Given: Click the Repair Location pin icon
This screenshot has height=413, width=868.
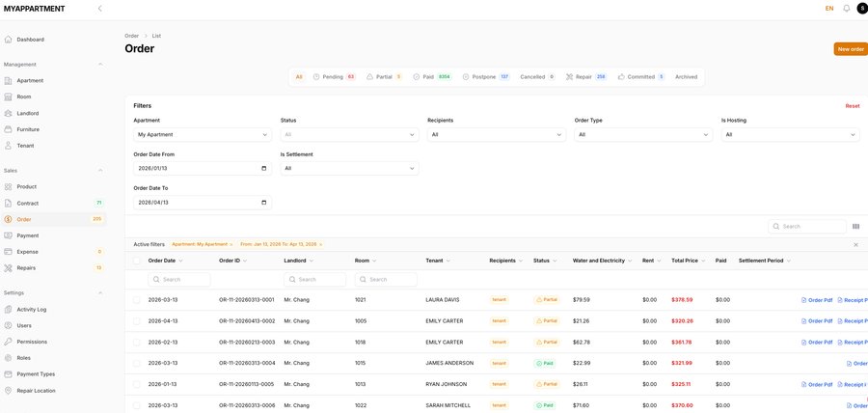Looking at the screenshot, I should [8, 390].
